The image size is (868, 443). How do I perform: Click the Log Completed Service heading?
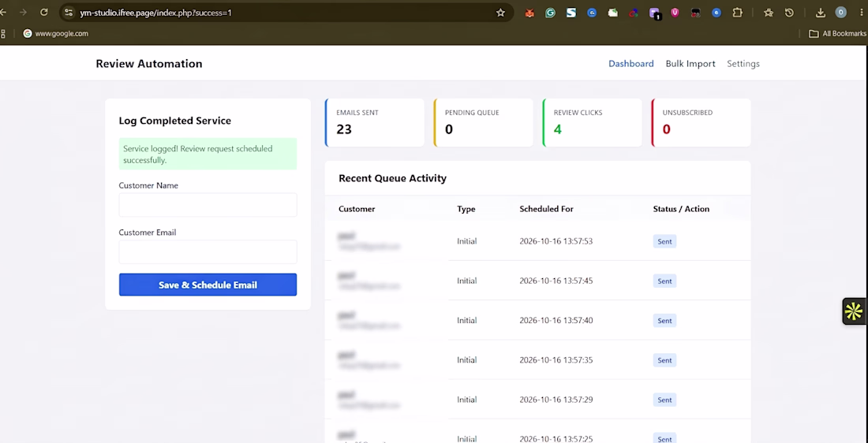coord(175,121)
